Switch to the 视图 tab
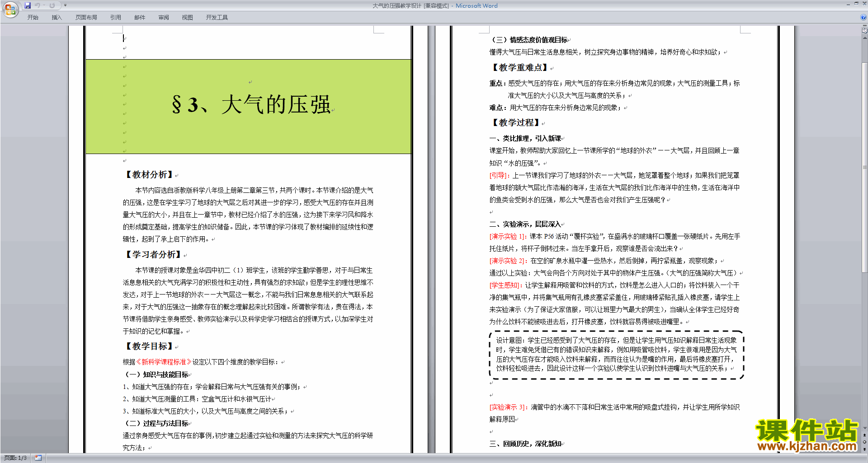Image resolution: width=868 pixels, height=463 pixels. coord(188,18)
